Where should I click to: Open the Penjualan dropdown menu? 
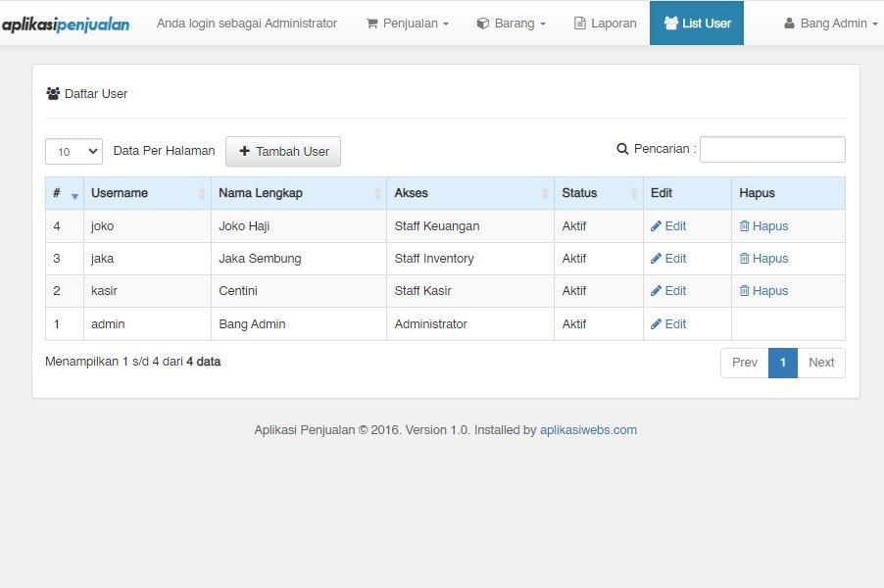point(408,24)
